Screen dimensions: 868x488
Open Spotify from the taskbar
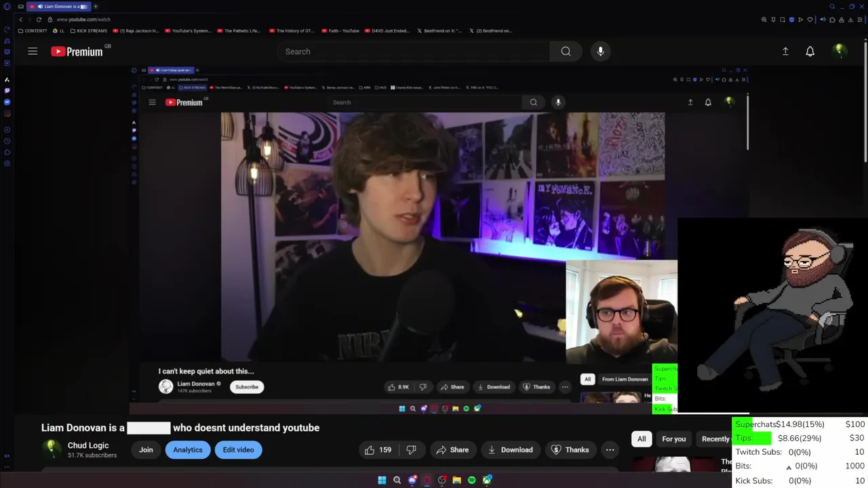(x=471, y=480)
